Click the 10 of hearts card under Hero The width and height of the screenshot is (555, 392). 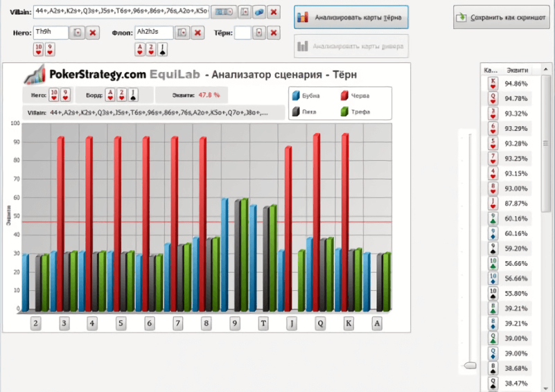39,49
